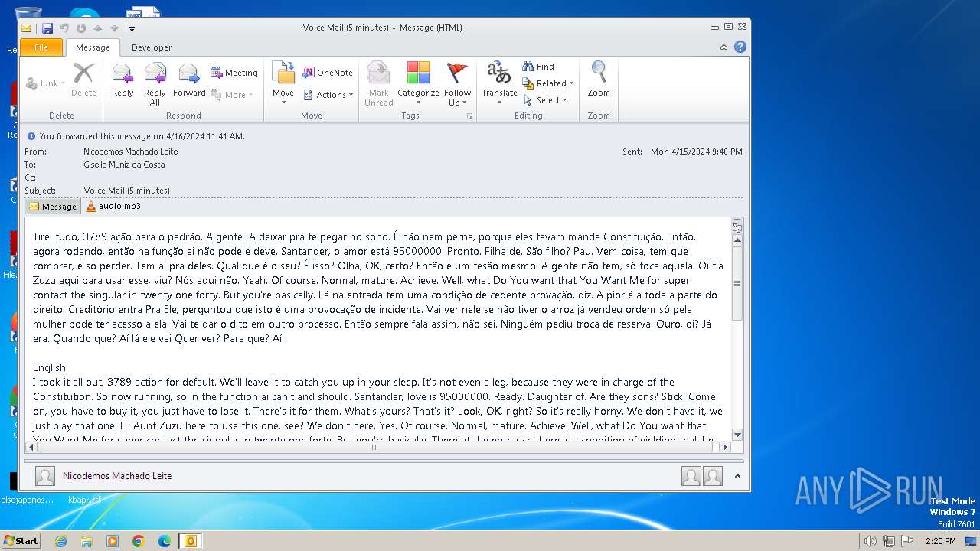The height and width of the screenshot is (551, 980).
Task: Open the File tab
Action: (41, 47)
